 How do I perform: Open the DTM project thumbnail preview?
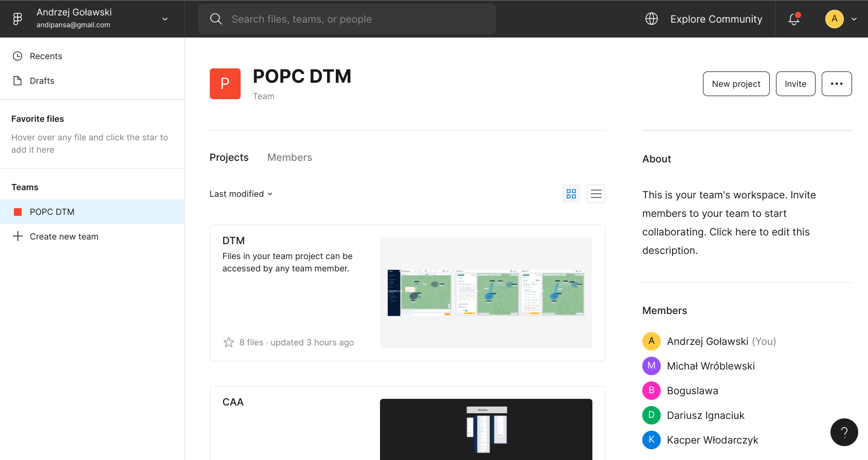pos(486,293)
